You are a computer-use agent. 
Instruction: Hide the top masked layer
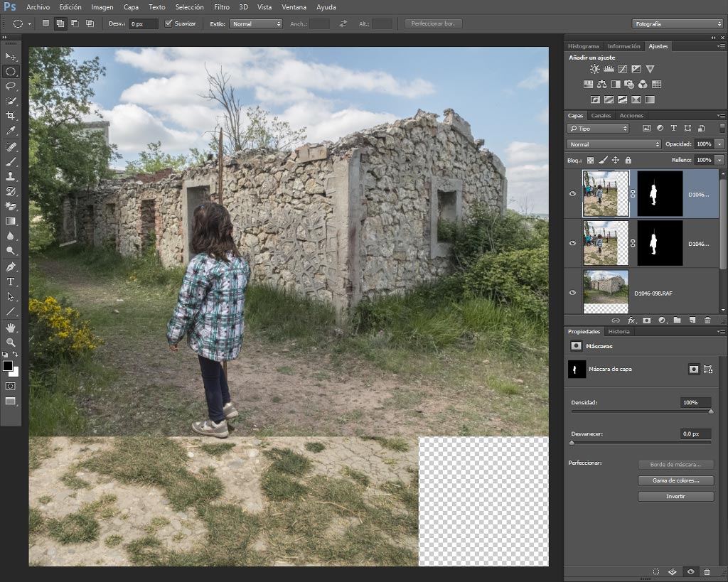click(572, 193)
